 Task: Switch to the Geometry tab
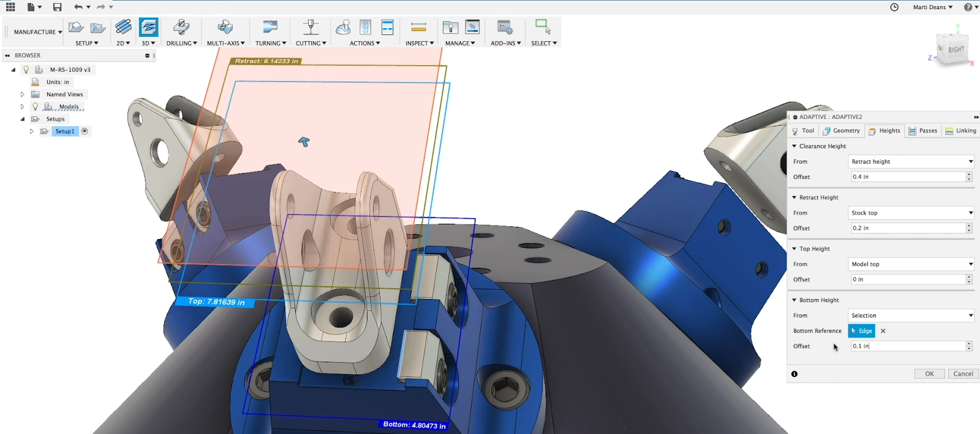point(842,131)
